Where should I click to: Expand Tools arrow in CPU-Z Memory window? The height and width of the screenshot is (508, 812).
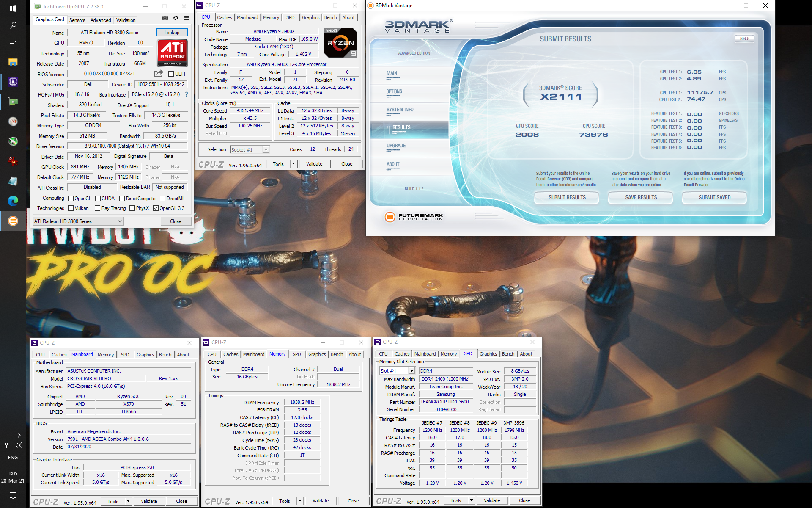pos(300,501)
